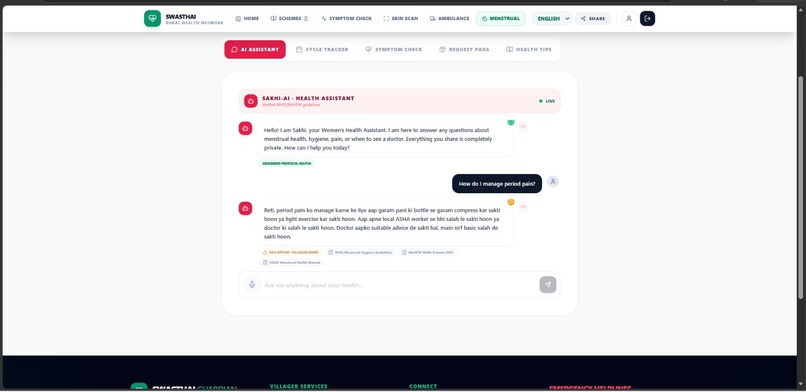Click the logout icon button
806x392 pixels.
click(x=647, y=18)
